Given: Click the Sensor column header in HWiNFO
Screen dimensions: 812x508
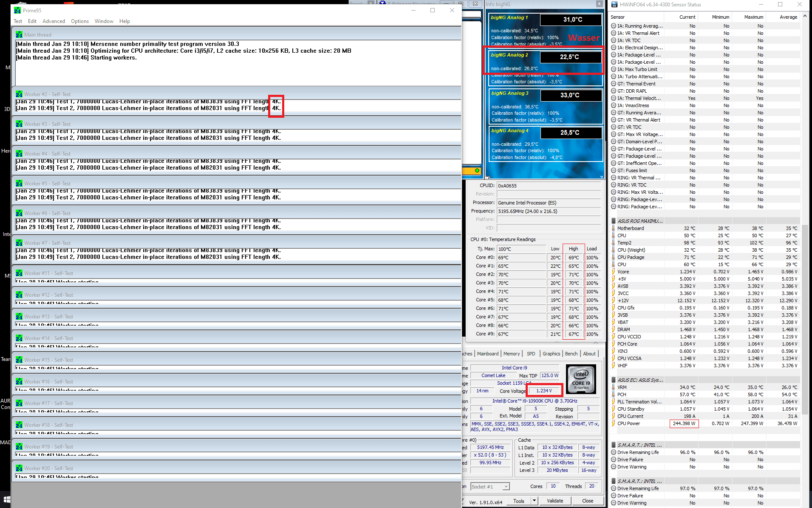Looking at the screenshot, I should point(637,17).
